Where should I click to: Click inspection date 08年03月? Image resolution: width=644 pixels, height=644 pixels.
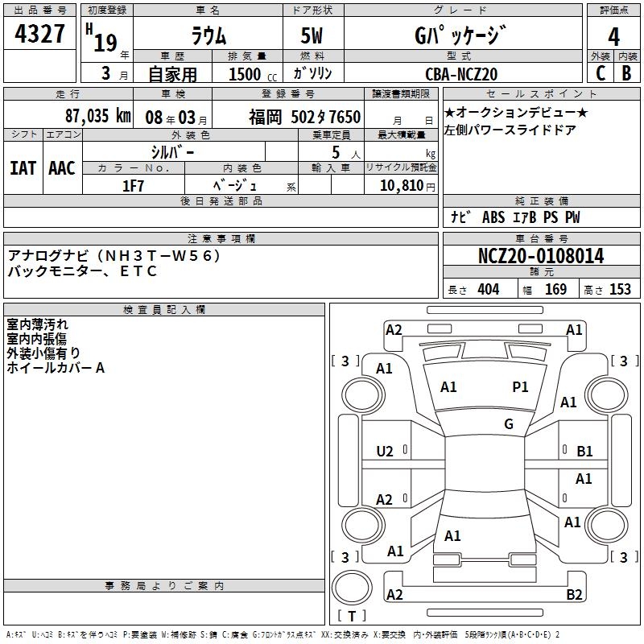click(x=176, y=118)
